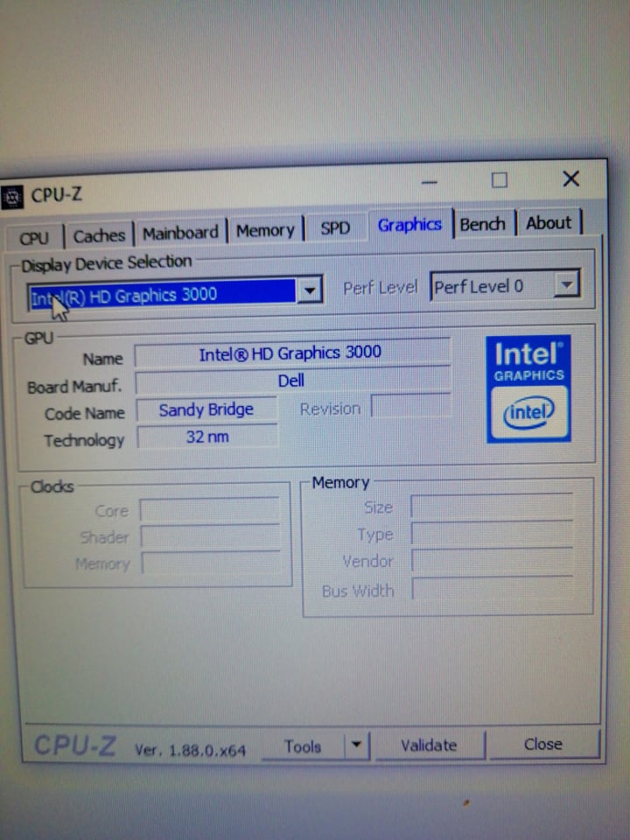Click the Ver. 1.88.0.x64 version text
The width and height of the screenshot is (630, 840).
pos(190,750)
